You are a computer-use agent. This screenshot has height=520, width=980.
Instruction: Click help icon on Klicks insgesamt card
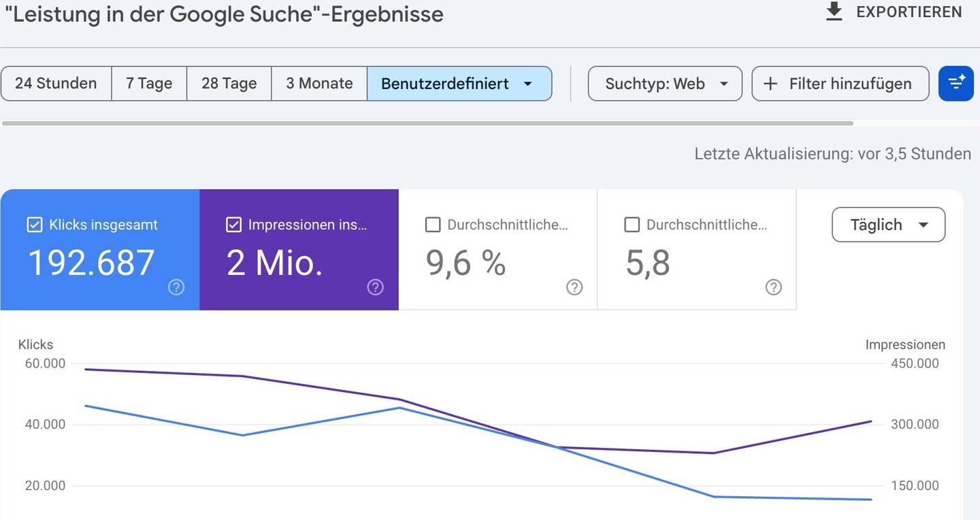[176, 287]
